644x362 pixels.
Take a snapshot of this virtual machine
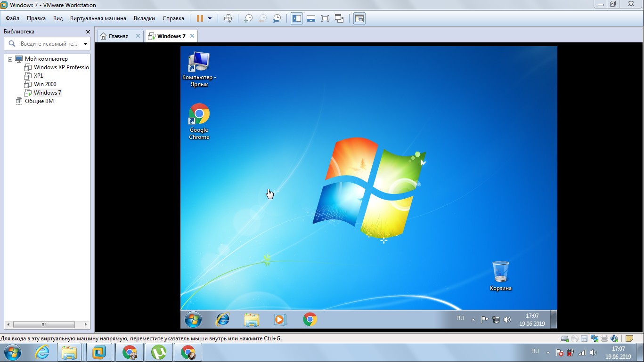pos(248,18)
